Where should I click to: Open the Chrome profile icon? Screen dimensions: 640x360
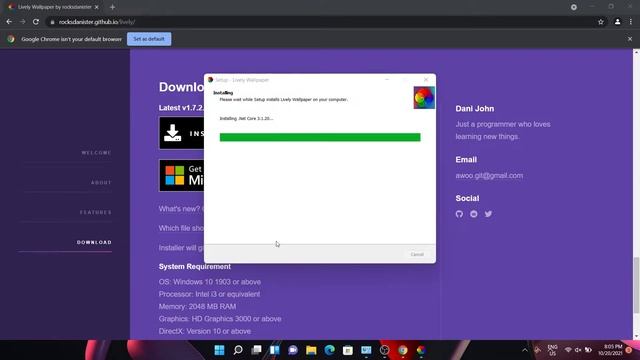pos(618,22)
